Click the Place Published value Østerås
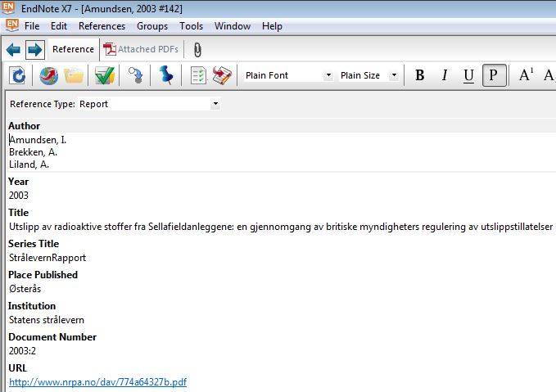Image resolution: width=556 pixels, height=392 pixels. tap(25, 289)
